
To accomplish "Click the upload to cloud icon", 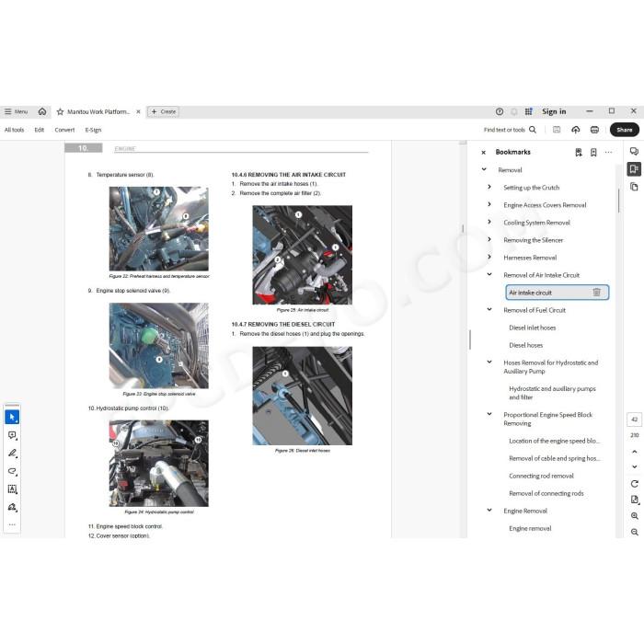I will (x=575, y=130).
